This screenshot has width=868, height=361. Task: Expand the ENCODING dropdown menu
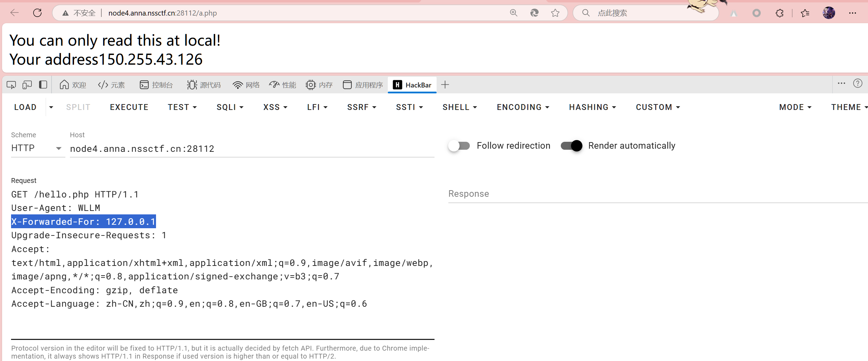pyautogui.click(x=523, y=107)
